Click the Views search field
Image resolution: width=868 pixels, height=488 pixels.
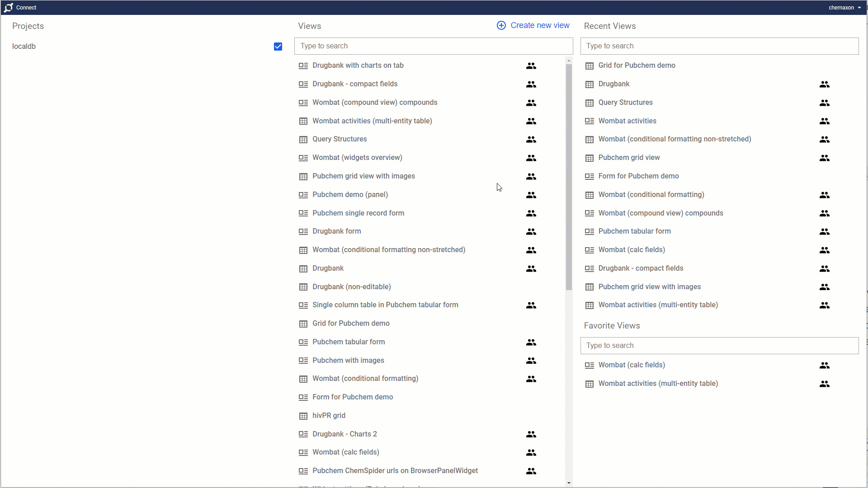click(433, 46)
